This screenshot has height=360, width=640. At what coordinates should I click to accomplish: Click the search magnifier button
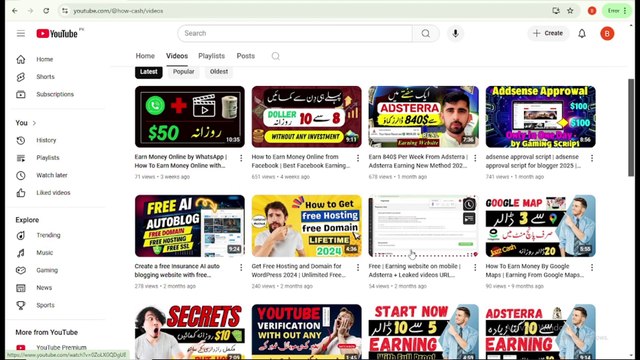coord(426,33)
